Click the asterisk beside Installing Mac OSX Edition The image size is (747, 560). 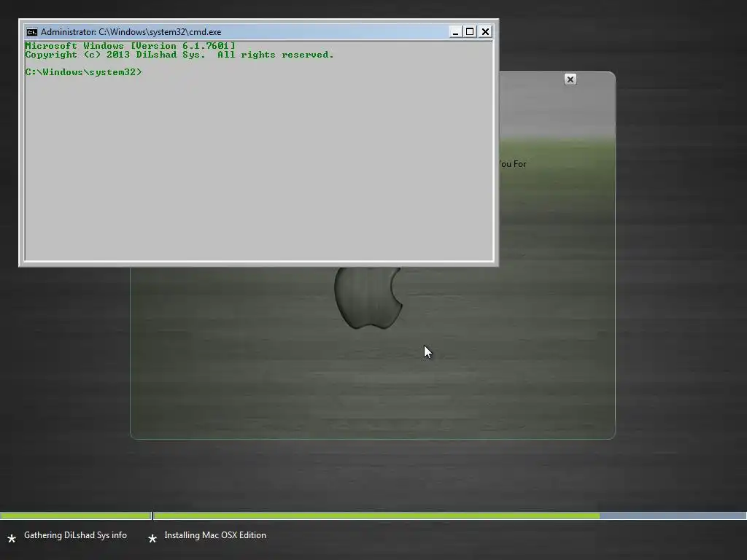pos(152,539)
